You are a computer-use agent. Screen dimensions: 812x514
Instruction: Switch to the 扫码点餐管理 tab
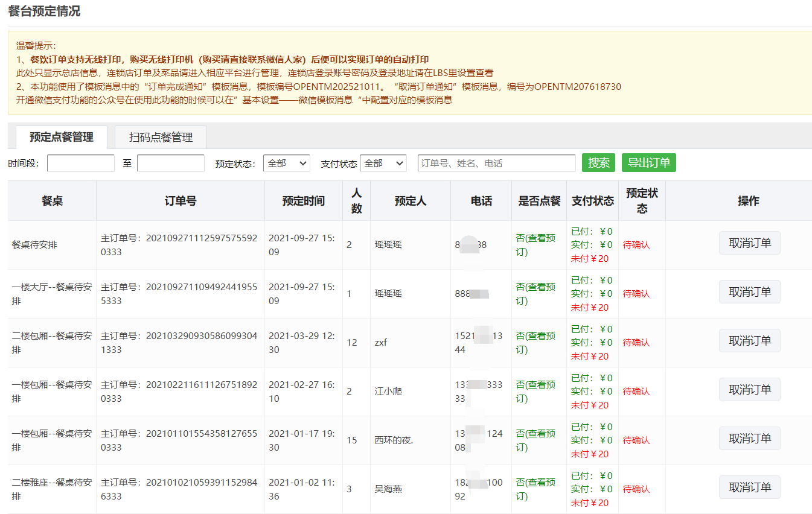(x=161, y=138)
